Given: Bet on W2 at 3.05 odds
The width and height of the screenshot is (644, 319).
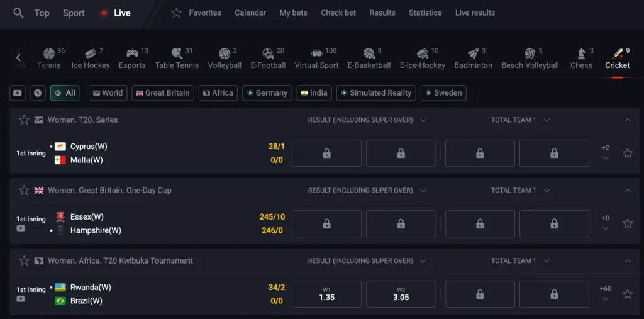Looking at the screenshot, I should click(x=401, y=294).
